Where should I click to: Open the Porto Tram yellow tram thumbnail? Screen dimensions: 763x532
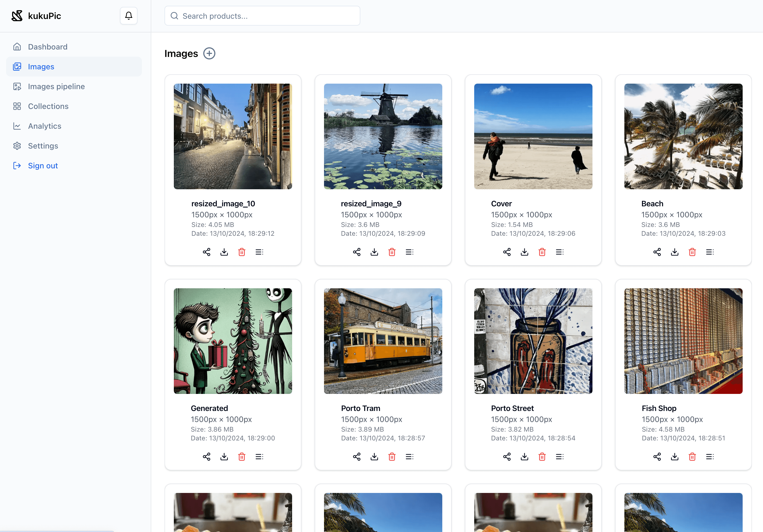[x=383, y=341]
